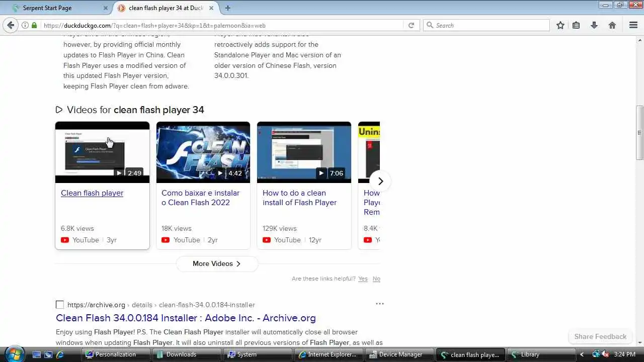The height and width of the screenshot is (362, 644).
Task: Click the '6.8K views' text
Action: point(77,228)
